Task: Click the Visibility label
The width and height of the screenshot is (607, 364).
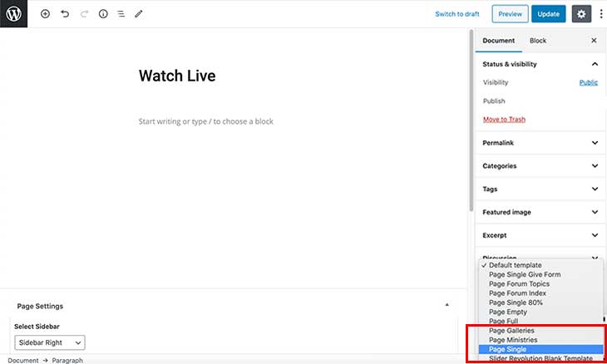Action: (x=496, y=82)
